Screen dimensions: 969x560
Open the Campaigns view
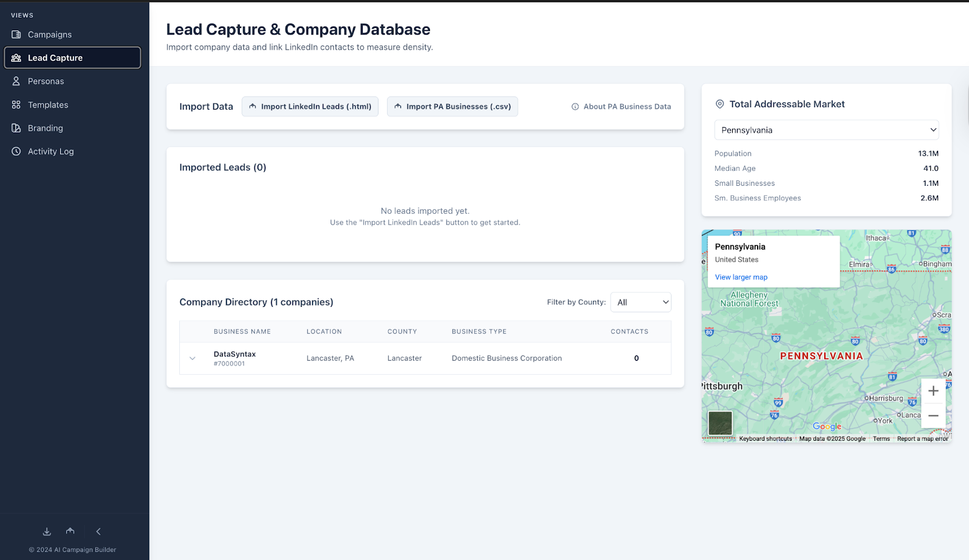tap(50, 35)
